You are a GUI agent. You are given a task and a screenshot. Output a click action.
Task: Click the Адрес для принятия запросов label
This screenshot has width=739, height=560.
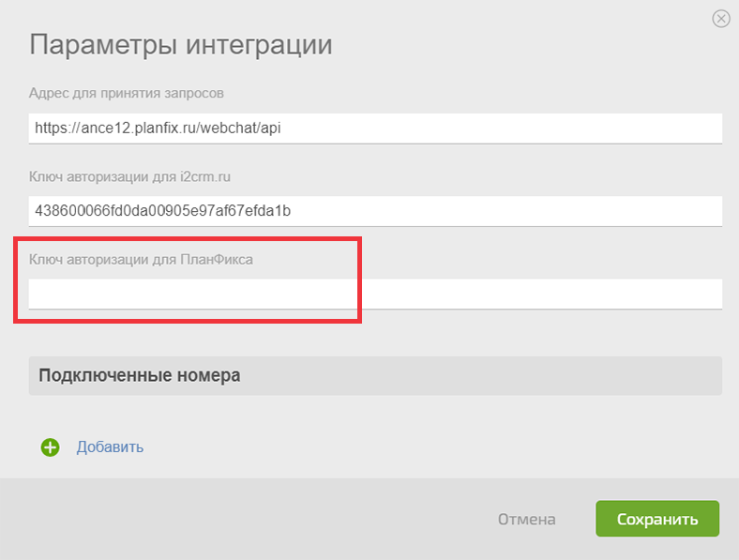(127, 94)
